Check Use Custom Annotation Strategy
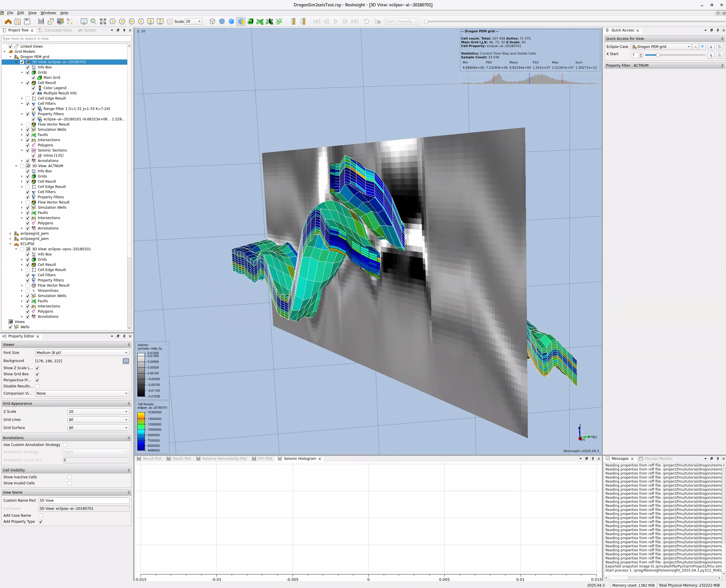This screenshot has width=726, height=588. tap(65, 445)
